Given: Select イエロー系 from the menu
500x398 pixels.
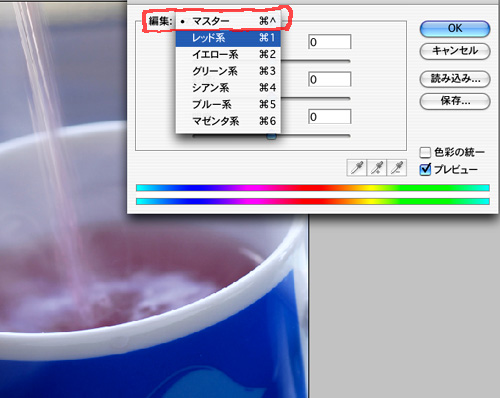Looking at the screenshot, I should pyautogui.click(x=228, y=54).
